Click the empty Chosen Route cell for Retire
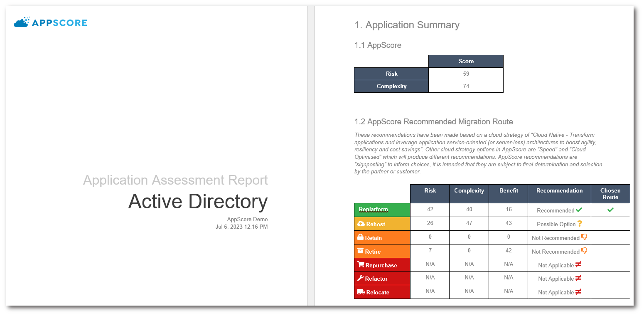Viewport: 644px width, 316px height. pos(610,251)
